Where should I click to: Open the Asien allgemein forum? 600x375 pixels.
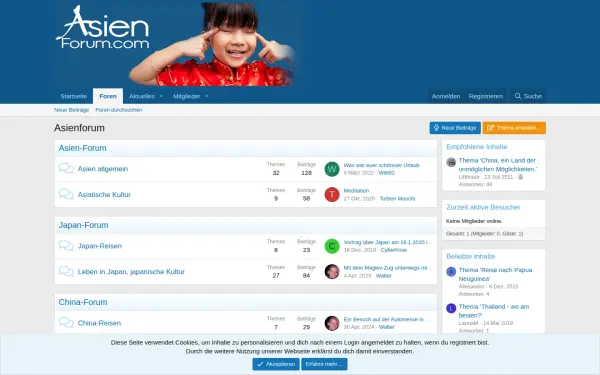point(103,169)
